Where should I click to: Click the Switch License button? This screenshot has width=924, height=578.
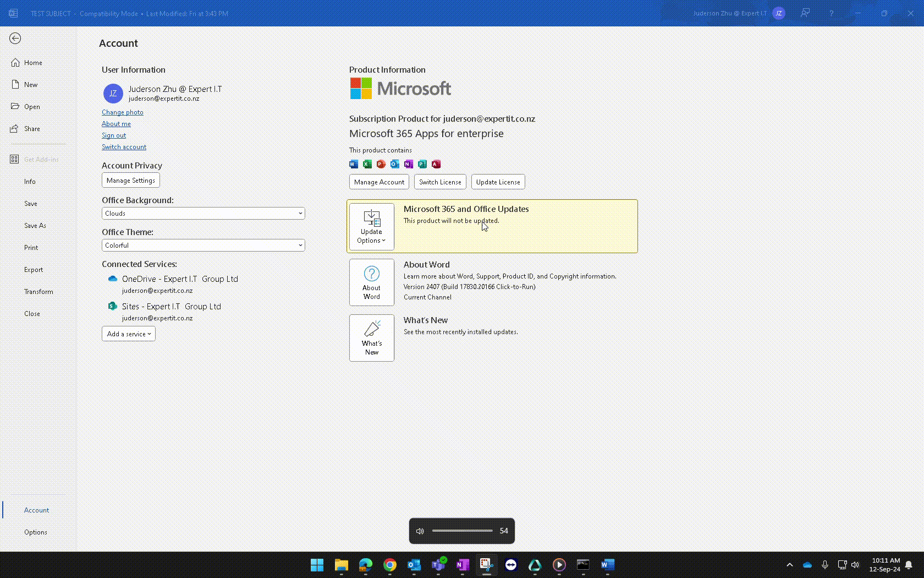(x=441, y=182)
